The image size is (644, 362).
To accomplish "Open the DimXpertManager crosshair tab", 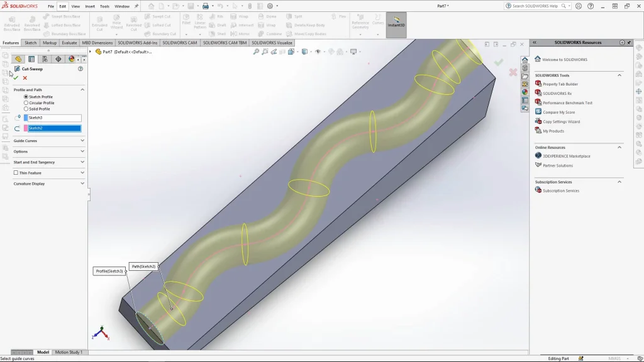I will click(58, 59).
